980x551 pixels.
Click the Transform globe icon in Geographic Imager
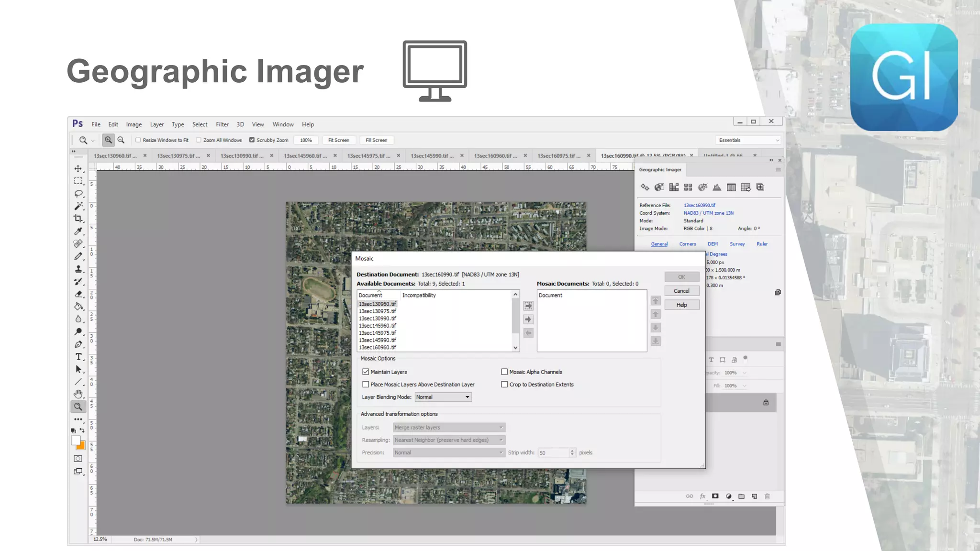tap(659, 187)
